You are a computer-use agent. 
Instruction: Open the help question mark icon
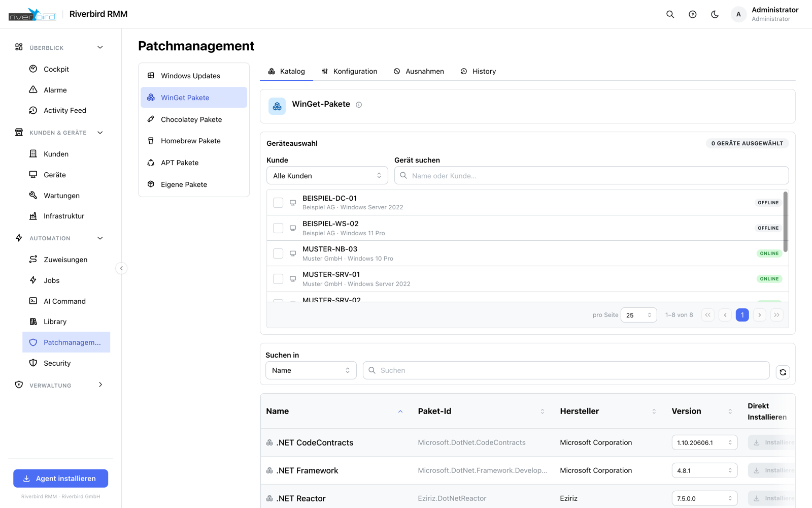692,14
